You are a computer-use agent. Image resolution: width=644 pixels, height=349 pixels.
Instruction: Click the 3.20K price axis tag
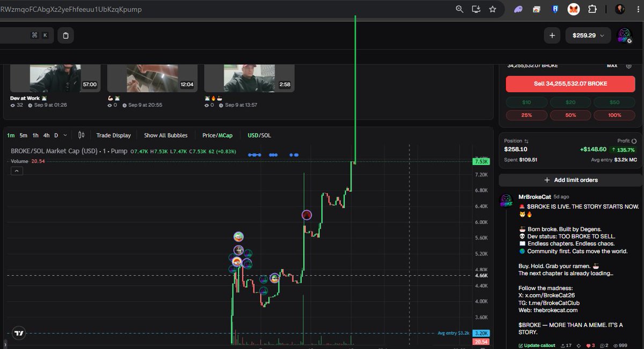[x=480, y=333]
